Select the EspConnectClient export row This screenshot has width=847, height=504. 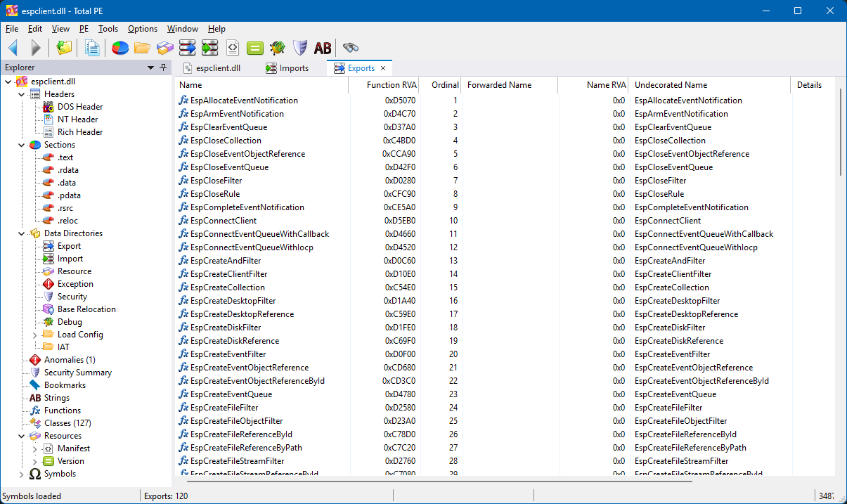(505, 221)
